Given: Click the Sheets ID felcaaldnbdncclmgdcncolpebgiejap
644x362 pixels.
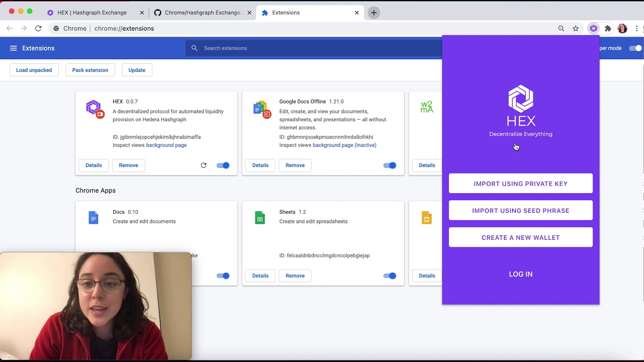Looking at the screenshot, I should [325, 255].
